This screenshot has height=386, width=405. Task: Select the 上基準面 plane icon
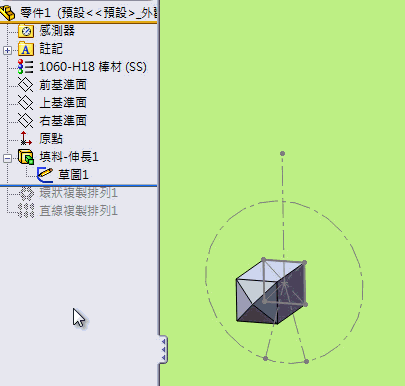[x=26, y=103]
